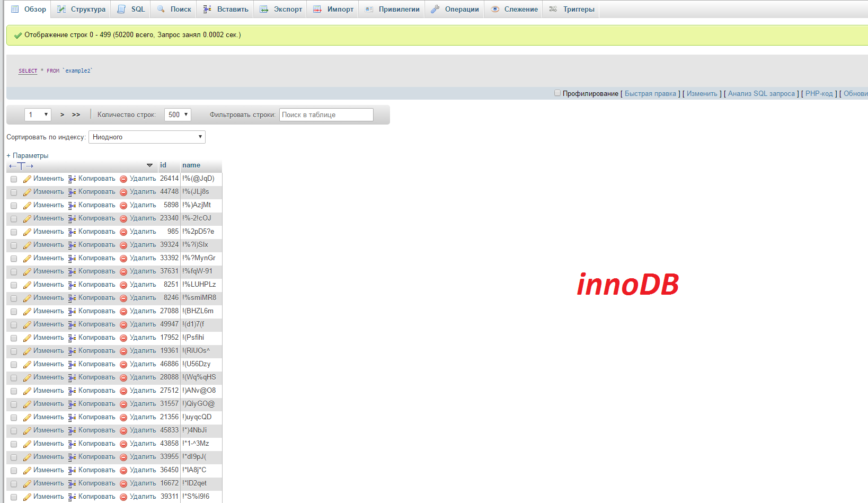Screen dimensions: 868x503
Task: Click the id cell 39324
Action: point(169,245)
